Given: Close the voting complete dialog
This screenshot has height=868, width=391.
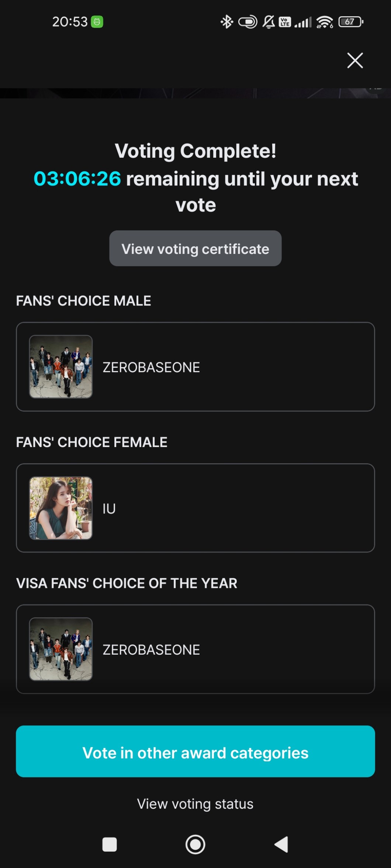Looking at the screenshot, I should [x=355, y=60].
